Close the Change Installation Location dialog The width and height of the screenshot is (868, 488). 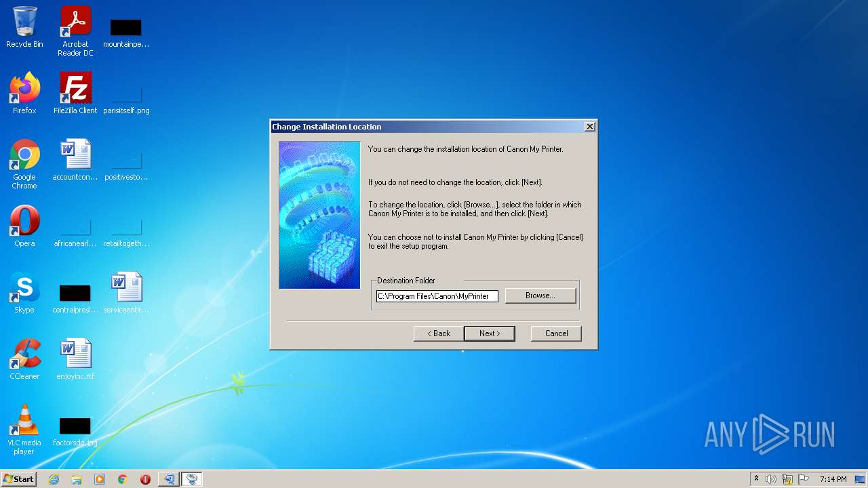(590, 127)
